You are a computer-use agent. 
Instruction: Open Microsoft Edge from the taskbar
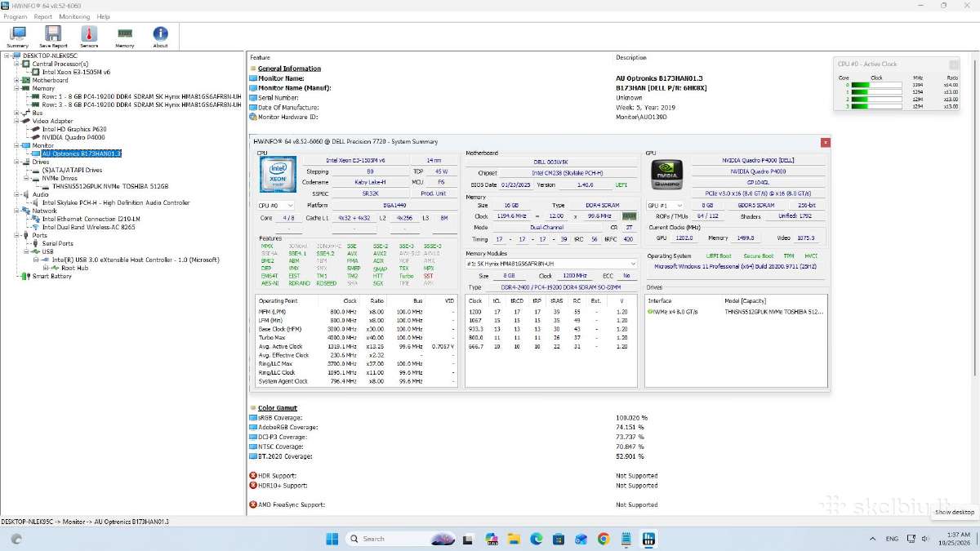point(537,539)
